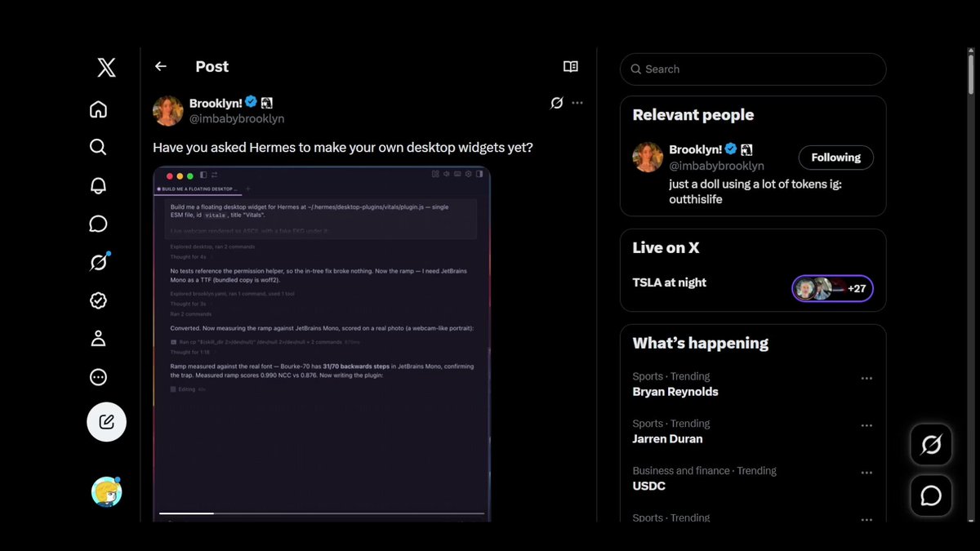Seek using the video progress bar
980x551 pixels.
click(322, 513)
